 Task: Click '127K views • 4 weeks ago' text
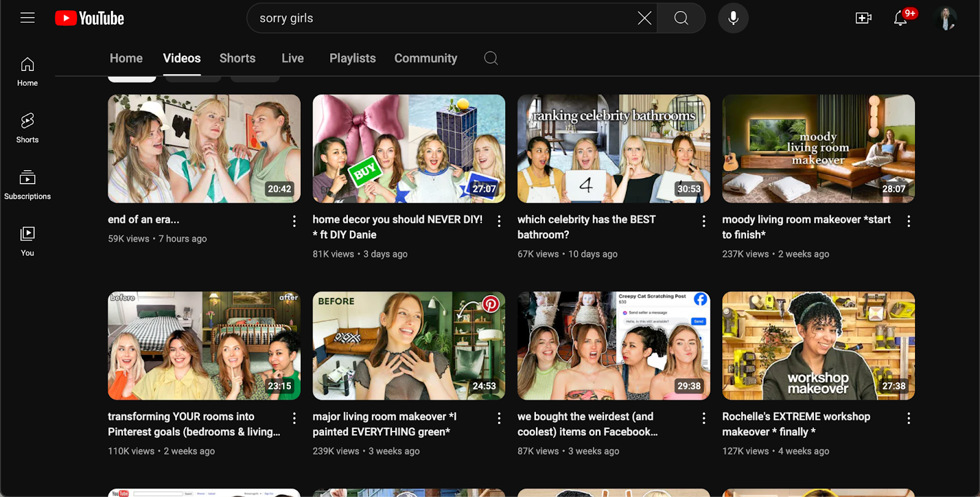(x=775, y=451)
